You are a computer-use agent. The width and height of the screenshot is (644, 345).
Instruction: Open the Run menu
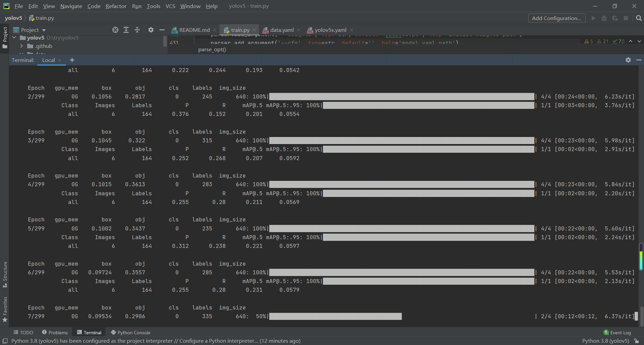tap(137, 6)
